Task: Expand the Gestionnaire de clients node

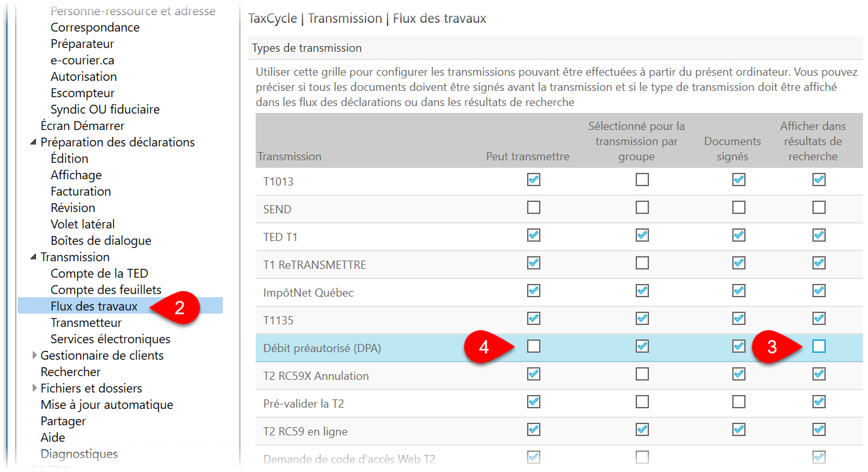Action: pos(34,356)
